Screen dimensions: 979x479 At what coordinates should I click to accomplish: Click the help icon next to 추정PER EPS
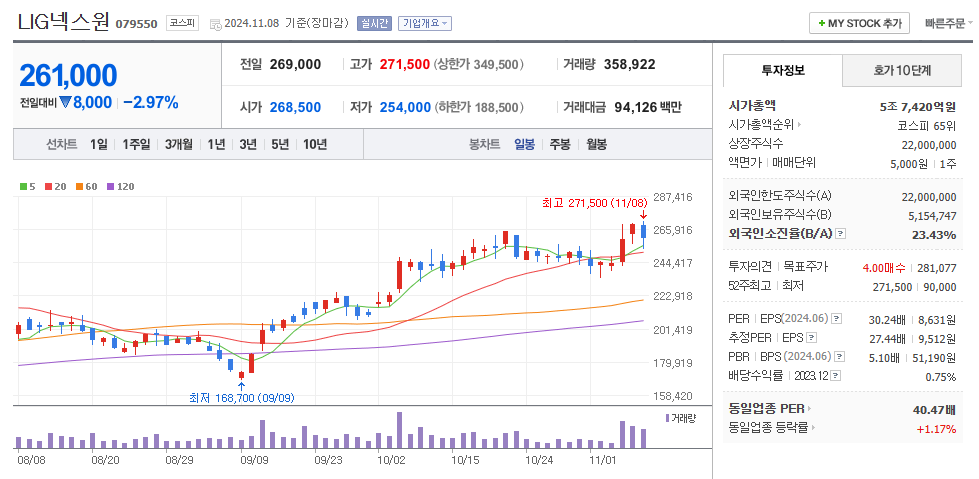point(811,338)
